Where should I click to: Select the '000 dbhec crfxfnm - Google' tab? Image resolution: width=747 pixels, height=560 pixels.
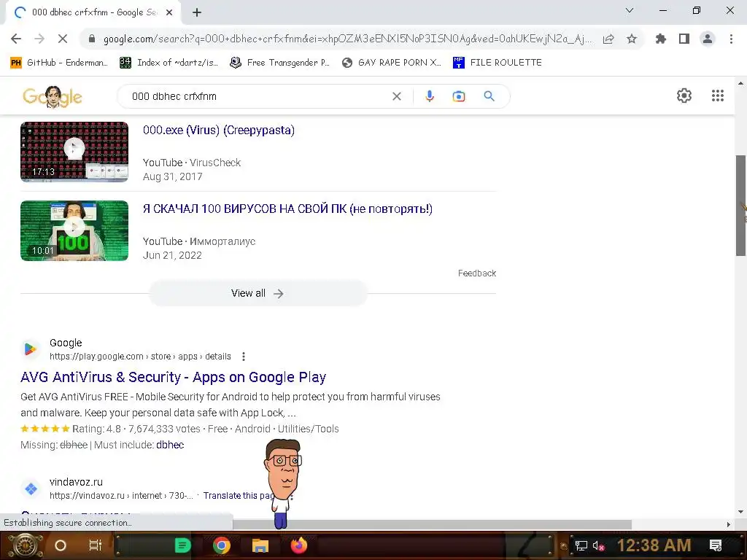(x=93, y=12)
